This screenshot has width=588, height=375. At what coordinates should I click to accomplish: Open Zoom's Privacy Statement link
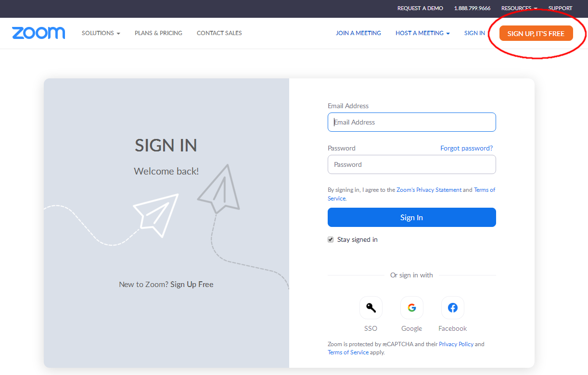pyautogui.click(x=429, y=190)
